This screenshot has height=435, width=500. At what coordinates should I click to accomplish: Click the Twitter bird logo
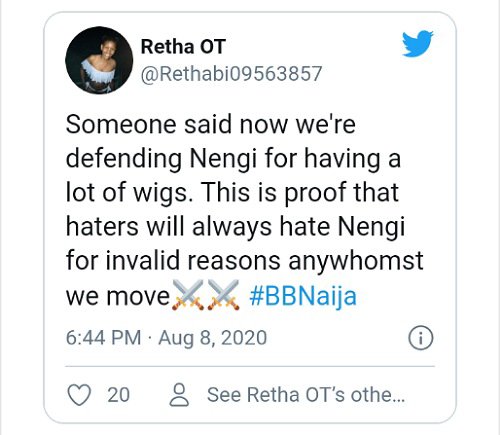418,44
